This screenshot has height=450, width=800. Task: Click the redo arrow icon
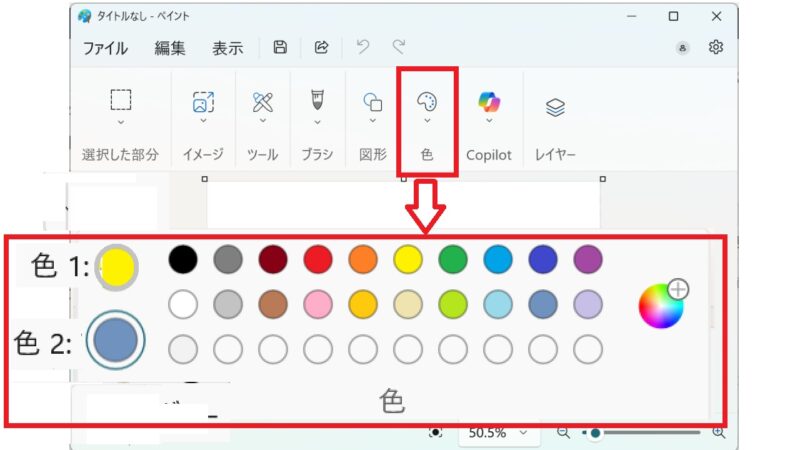(x=399, y=47)
